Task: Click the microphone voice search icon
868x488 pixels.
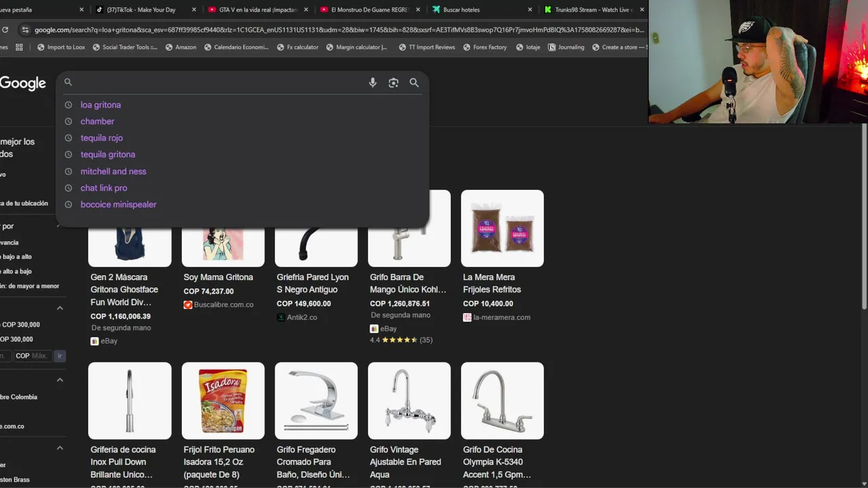Action: (372, 83)
